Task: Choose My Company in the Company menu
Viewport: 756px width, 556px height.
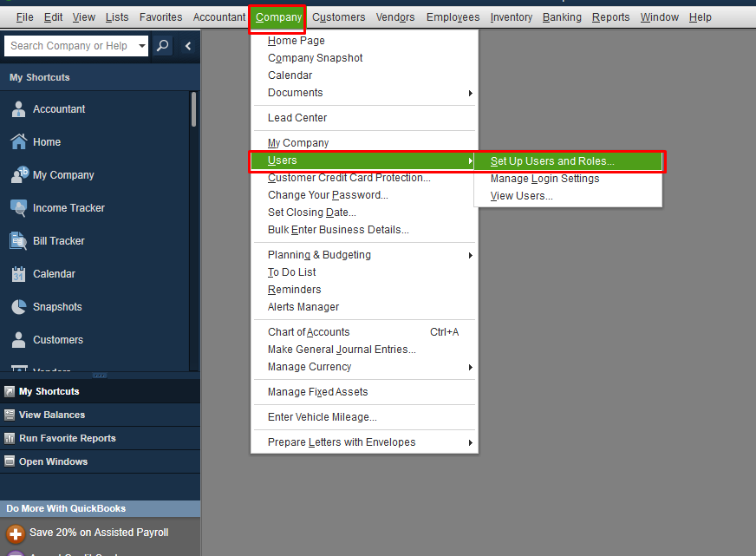Action: point(364,143)
